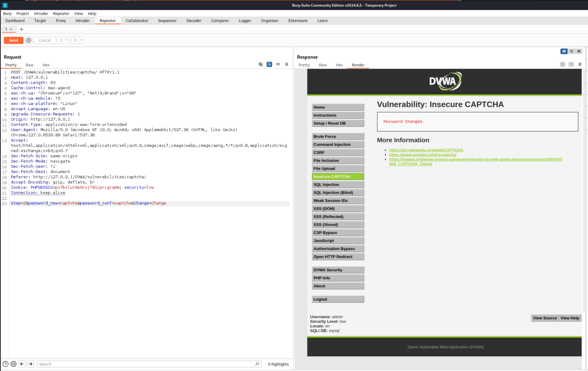Open request editor hamburger menu
588x371 pixels.
pyautogui.click(x=286, y=64)
